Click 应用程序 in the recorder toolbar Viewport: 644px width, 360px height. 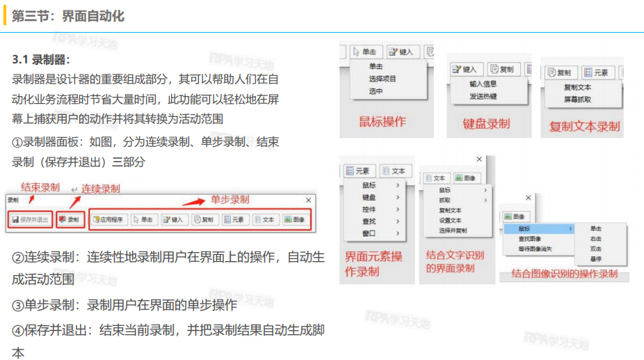pyautogui.click(x=108, y=219)
